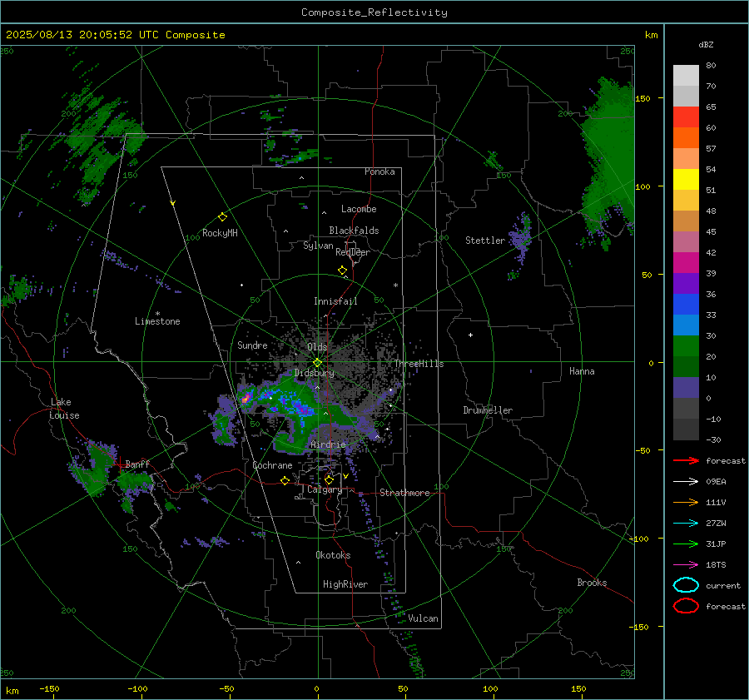
Task: Select the white 09EA arrow icon
Action: click(x=686, y=482)
